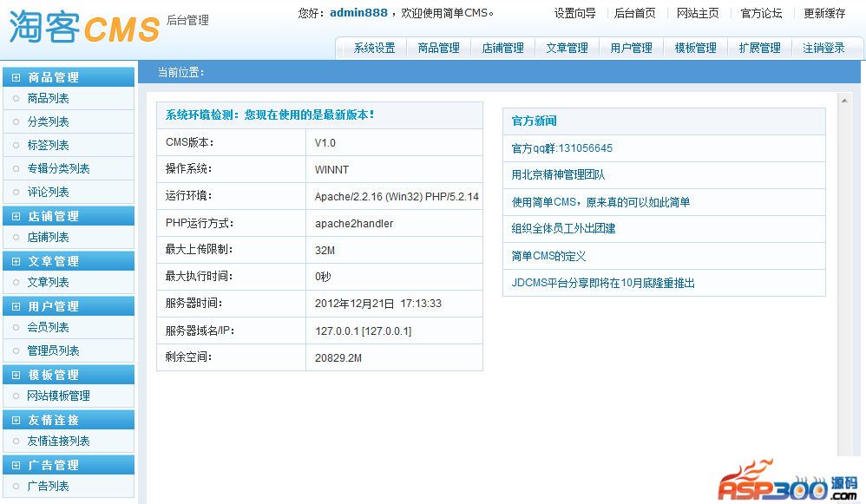Open news item 简单CMS的定义
The image size is (866, 504).
point(548,256)
